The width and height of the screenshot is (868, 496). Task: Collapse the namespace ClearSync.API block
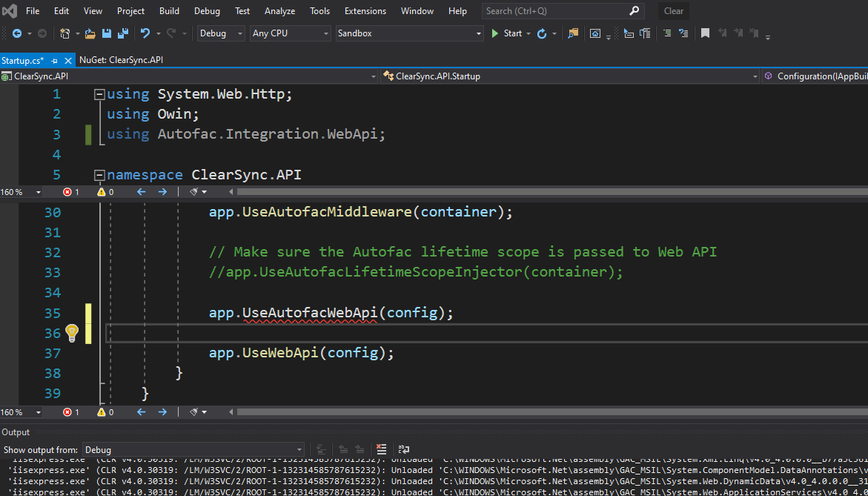(99, 175)
